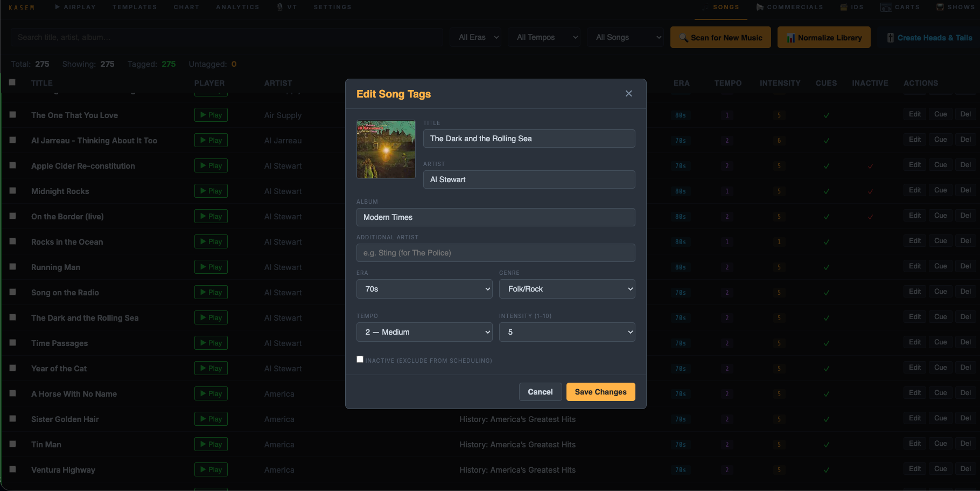Play Song on the Radio
This screenshot has width=980, height=491.
pos(211,292)
